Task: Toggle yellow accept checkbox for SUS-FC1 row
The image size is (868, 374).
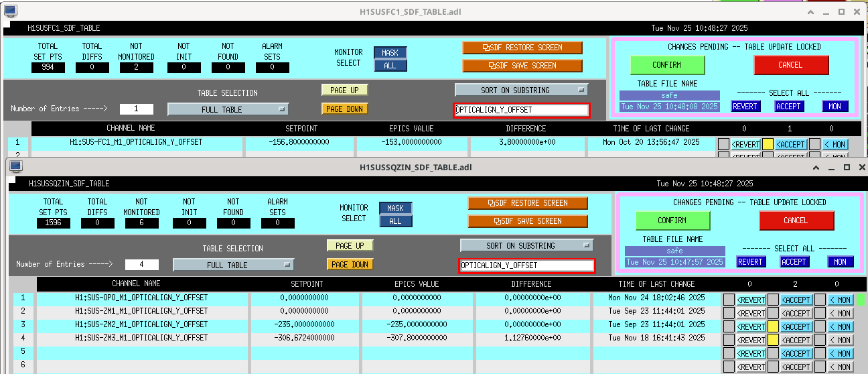Action: (768, 144)
